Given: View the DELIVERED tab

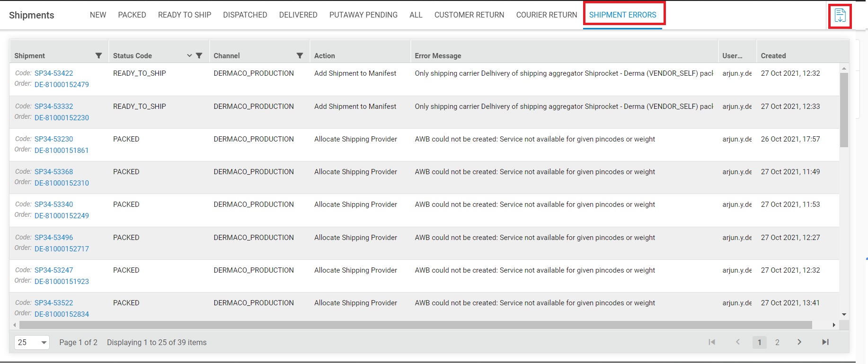Looking at the screenshot, I should (298, 15).
